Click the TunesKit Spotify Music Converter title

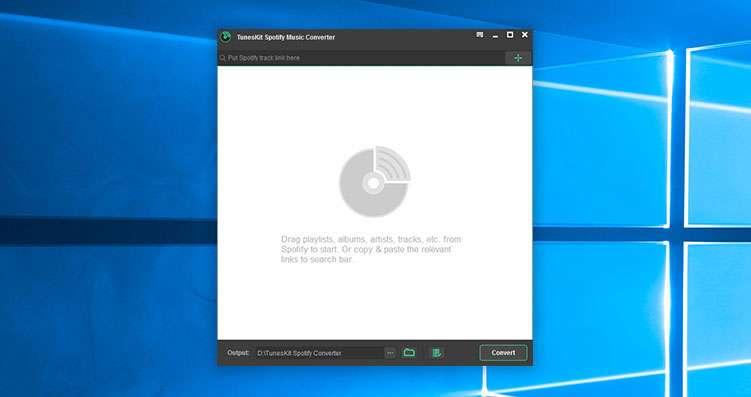[285, 37]
